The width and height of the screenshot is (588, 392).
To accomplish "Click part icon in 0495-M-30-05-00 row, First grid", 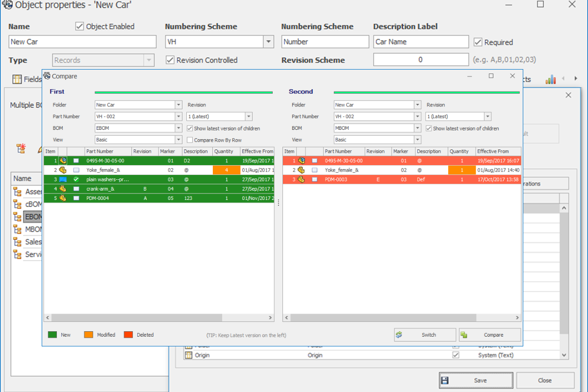I will point(63,161).
